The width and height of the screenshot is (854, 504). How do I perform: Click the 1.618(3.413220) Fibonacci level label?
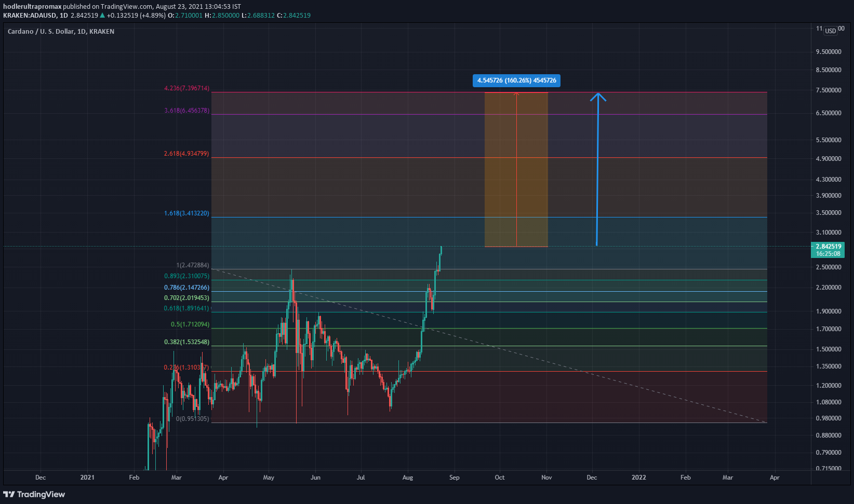point(186,213)
